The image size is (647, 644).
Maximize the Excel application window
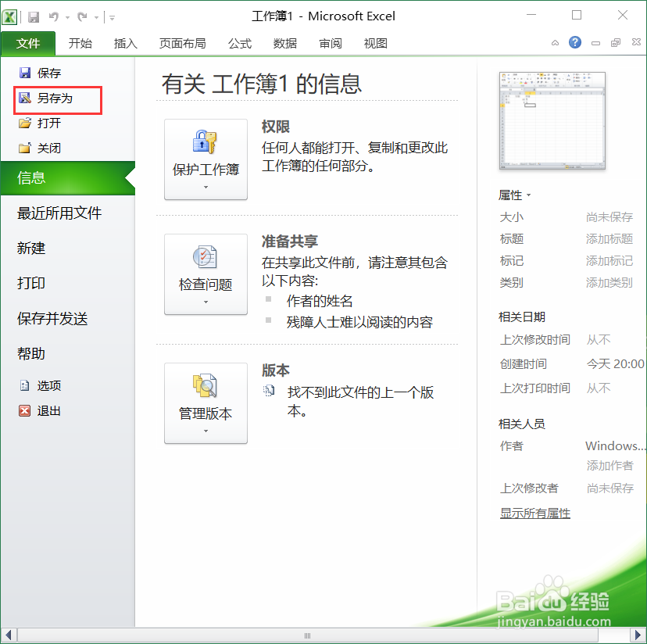[x=577, y=16]
